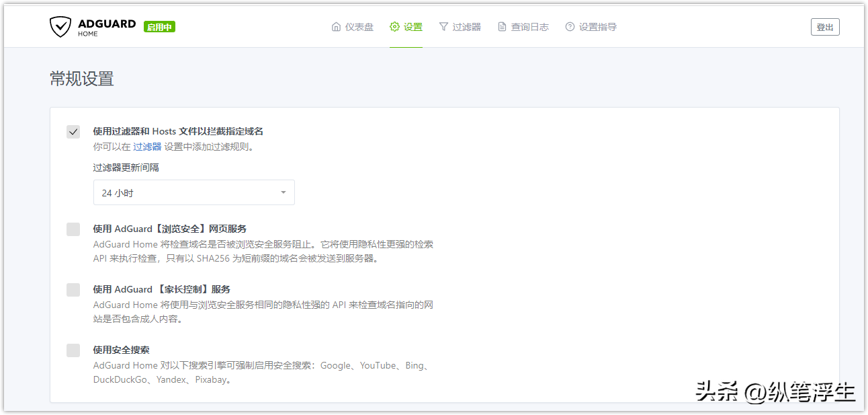Click the green 启用中 status badge

coord(159,27)
